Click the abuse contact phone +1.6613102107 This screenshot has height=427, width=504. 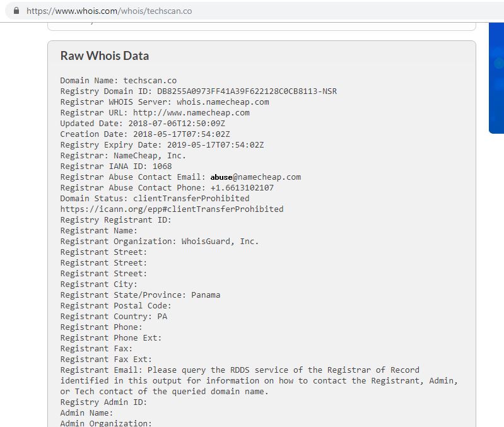click(242, 187)
